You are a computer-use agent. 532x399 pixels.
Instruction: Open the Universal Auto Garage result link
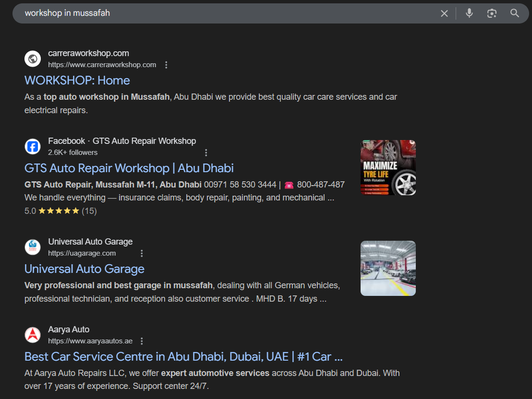pos(85,269)
